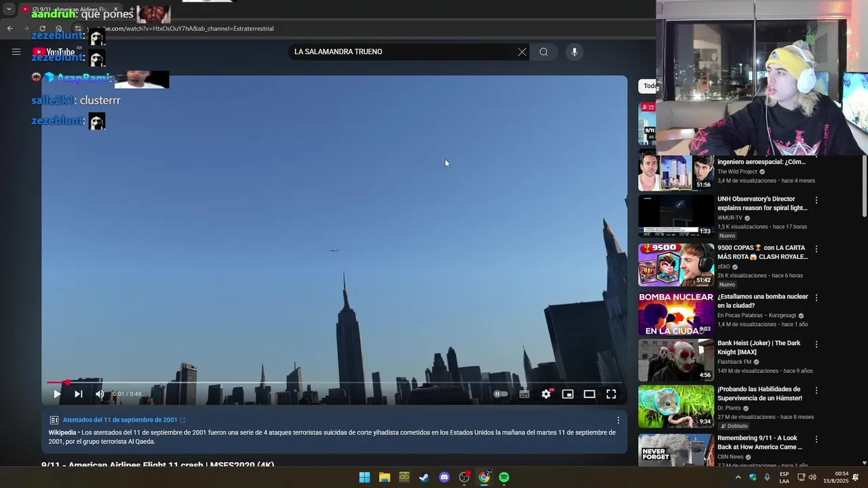Screen dimensions: 868x488
Task: Open ESP LAA language switcher
Action: [x=784, y=477]
